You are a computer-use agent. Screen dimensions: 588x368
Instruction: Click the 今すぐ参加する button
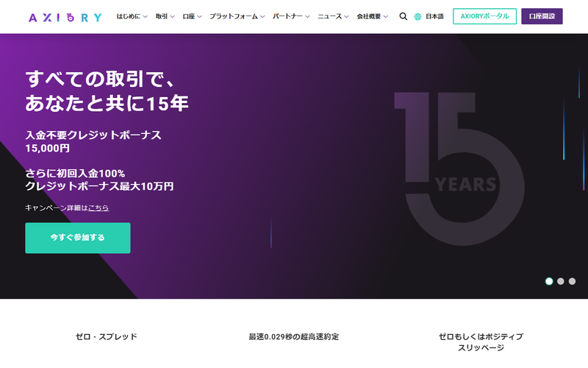(78, 238)
